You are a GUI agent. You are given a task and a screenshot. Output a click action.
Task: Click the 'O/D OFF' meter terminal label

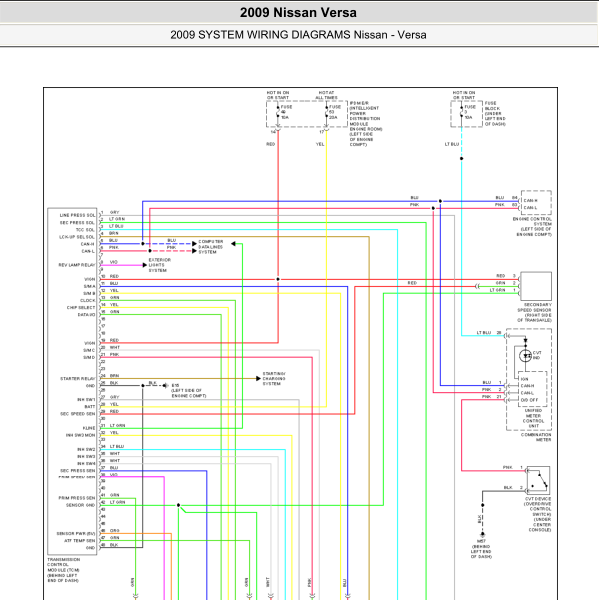coord(529,400)
